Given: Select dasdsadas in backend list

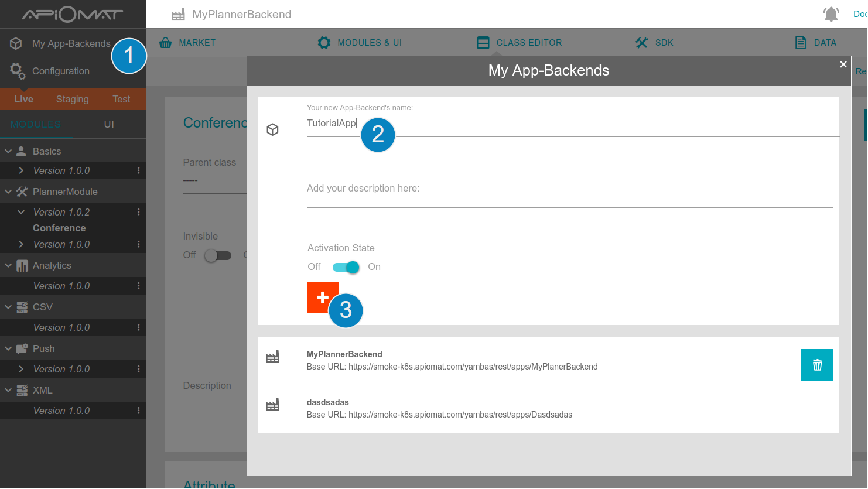Looking at the screenshot, I should tap(328, 402).
